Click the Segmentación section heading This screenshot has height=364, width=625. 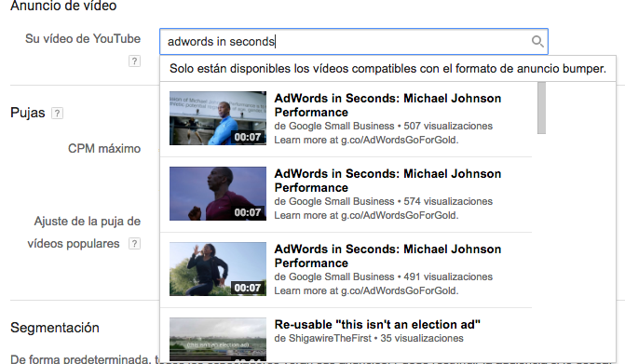(x=55, y=328)
